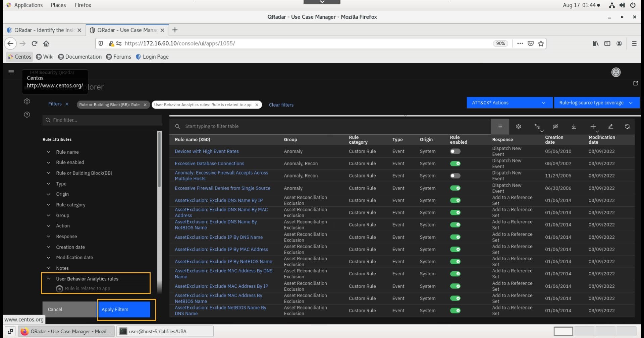Toggle rule enabled for Exclude IP By MAC Address
This screenshot has height=338, width=644.
[x=455, y=249]
